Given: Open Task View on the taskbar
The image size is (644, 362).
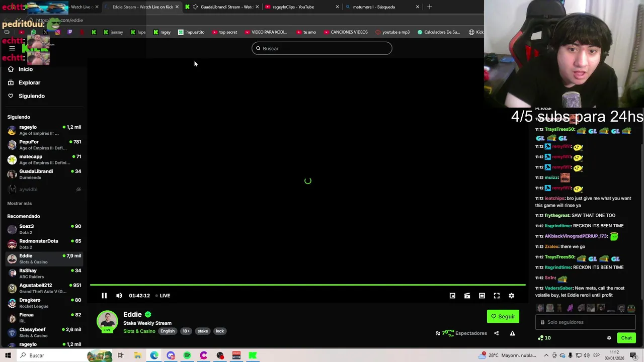Looking at the screenshot, I should pos(121,355).
